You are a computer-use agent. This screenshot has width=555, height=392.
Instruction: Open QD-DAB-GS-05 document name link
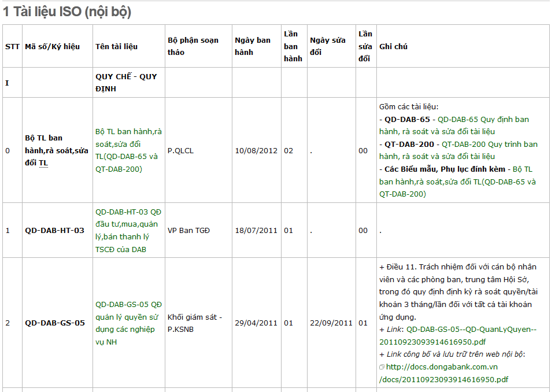pos(128,323)
